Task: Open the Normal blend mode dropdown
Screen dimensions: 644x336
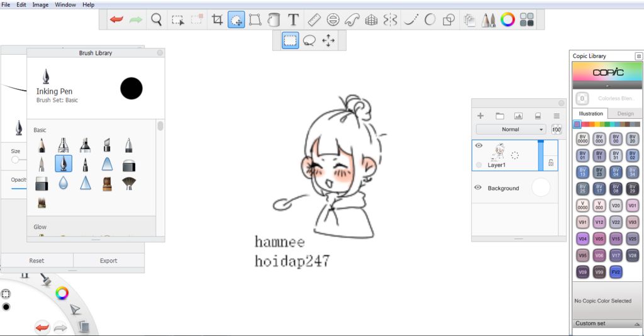Action: [x=511, y=130]
